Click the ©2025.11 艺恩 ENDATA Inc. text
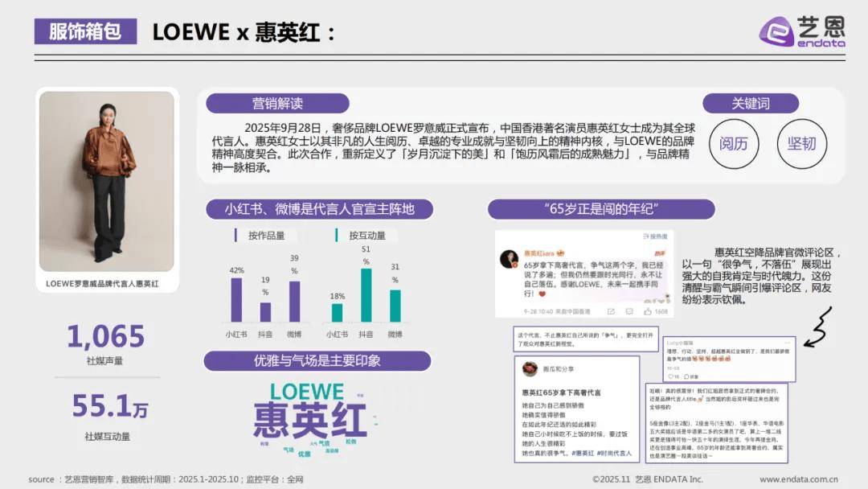This screenshot has width=868, height=489. (648, 479)
